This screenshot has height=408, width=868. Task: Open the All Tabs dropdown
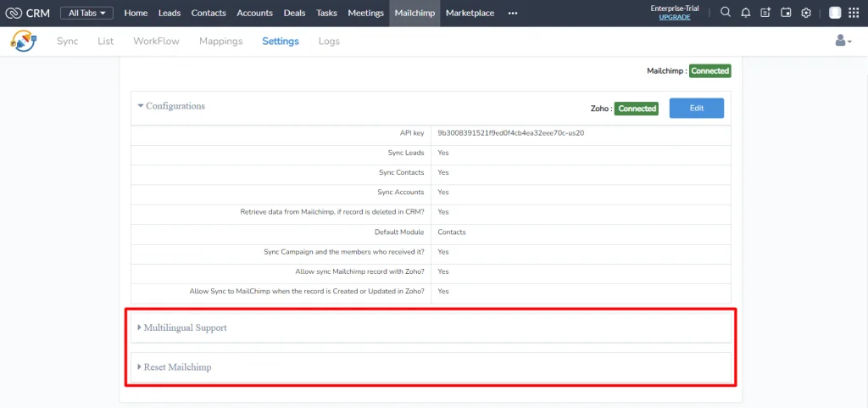click(x=86, y=13)
